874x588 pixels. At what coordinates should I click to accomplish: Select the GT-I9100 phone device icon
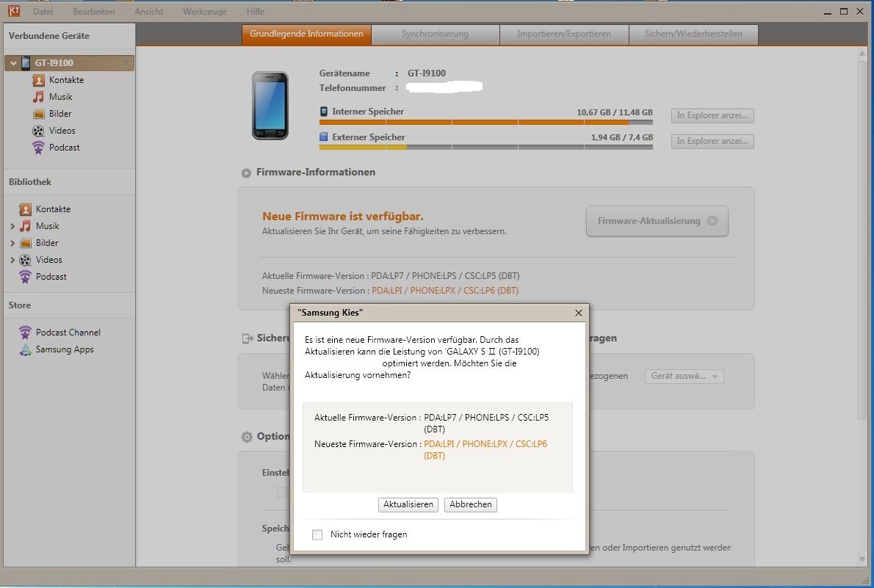[x=26, y=63]
